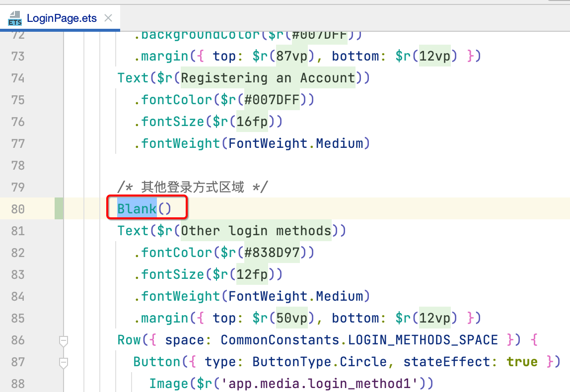Click FontWeight.Medium on line 84

(295, 296)
